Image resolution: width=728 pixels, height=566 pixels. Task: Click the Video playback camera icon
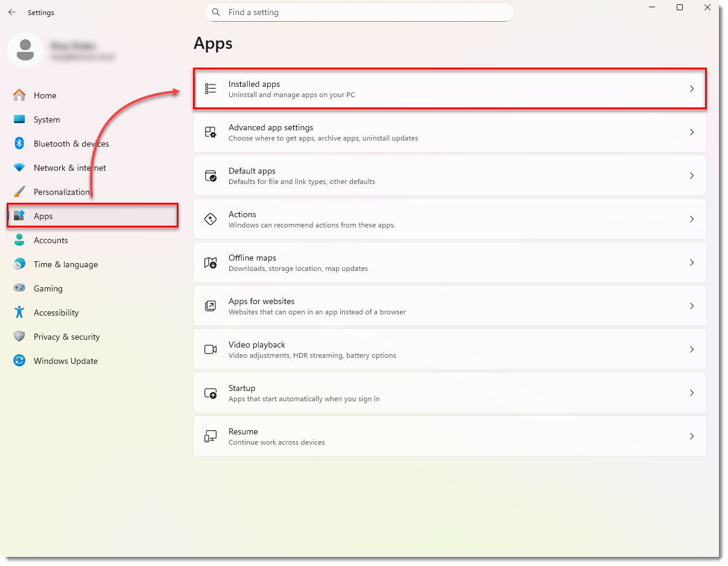[x=210, y=349]
